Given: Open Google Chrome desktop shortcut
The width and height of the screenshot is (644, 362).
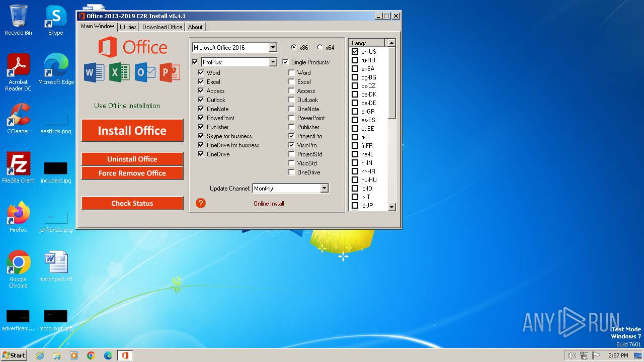Looking at the screenshot, I should tap(18, 269).
